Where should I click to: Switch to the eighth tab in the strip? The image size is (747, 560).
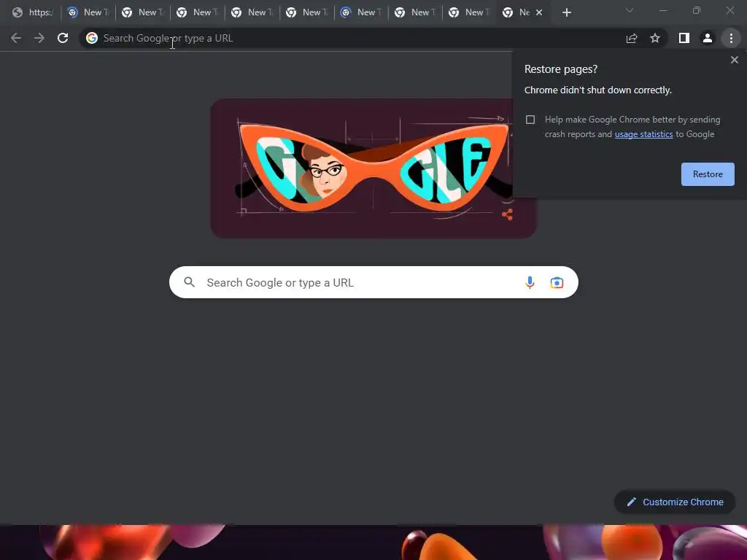pyautogui.click(x=415, y=13)
